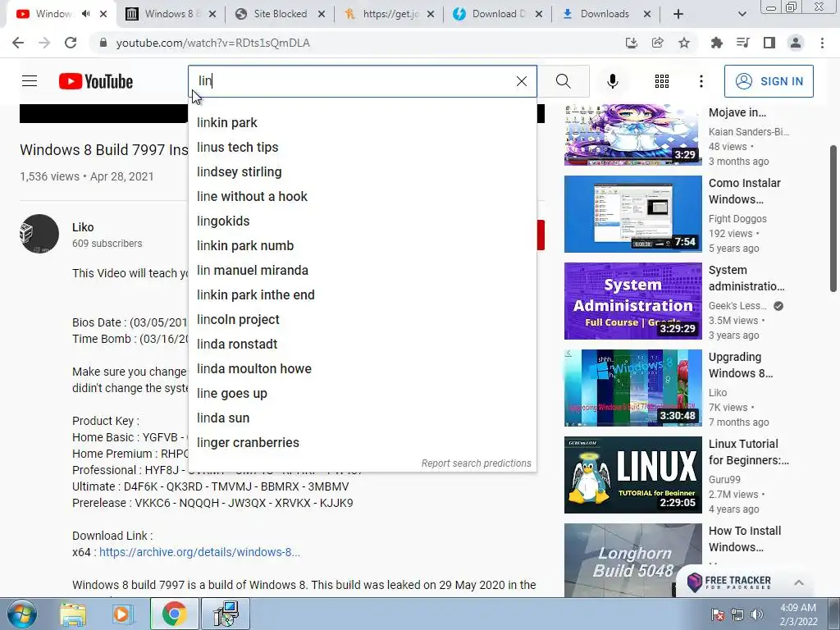840x630 pixels.
Task: Clear the search box with X
Action: click(521, 81)
